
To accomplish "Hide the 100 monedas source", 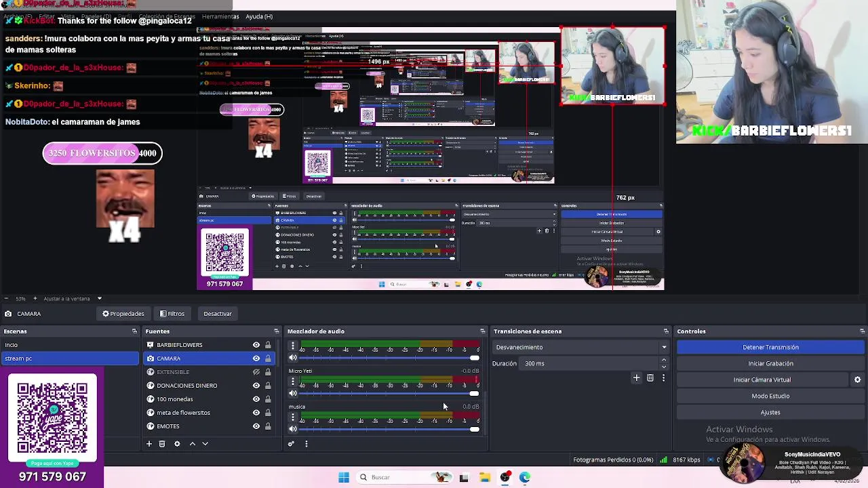I will tap(256, 399).
